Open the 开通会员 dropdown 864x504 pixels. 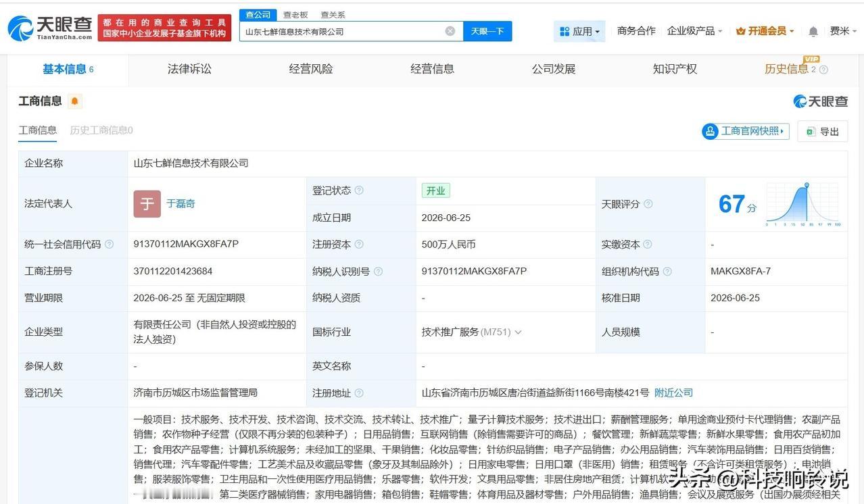765,31
